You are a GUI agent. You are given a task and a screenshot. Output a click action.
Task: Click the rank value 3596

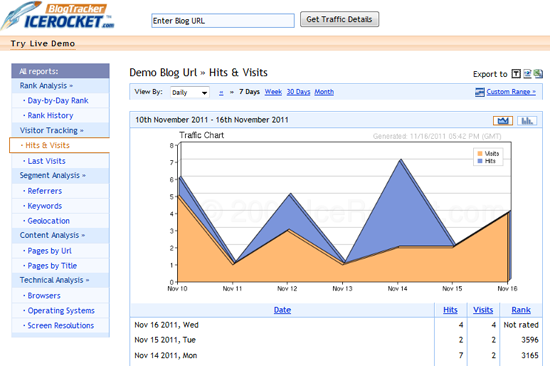click(530, 340)
